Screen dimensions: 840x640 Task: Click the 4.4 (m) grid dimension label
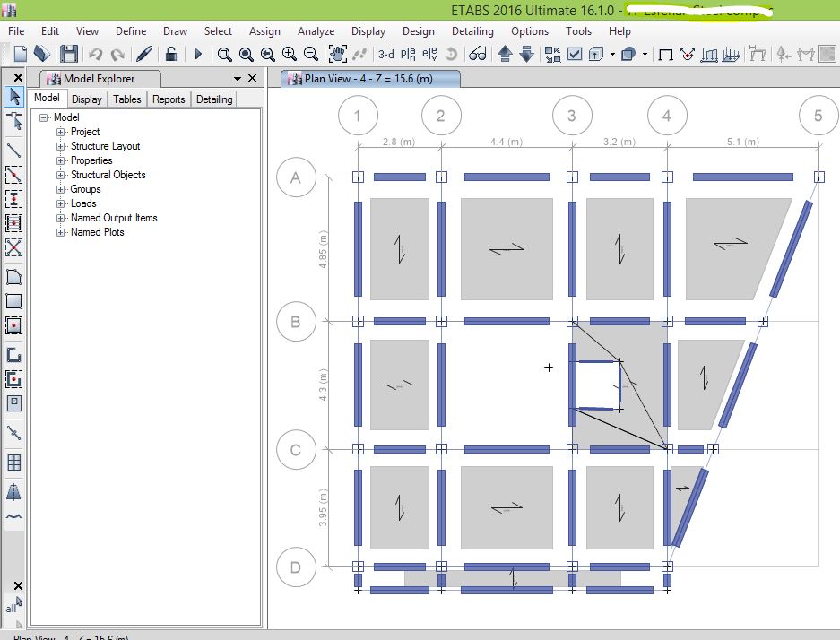[507, 142]
